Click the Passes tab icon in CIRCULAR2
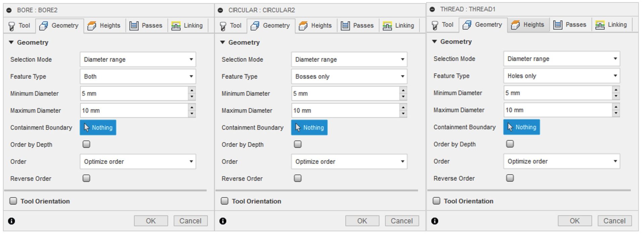This screenshot has width=644, height=234. click(x=345, y=25)
